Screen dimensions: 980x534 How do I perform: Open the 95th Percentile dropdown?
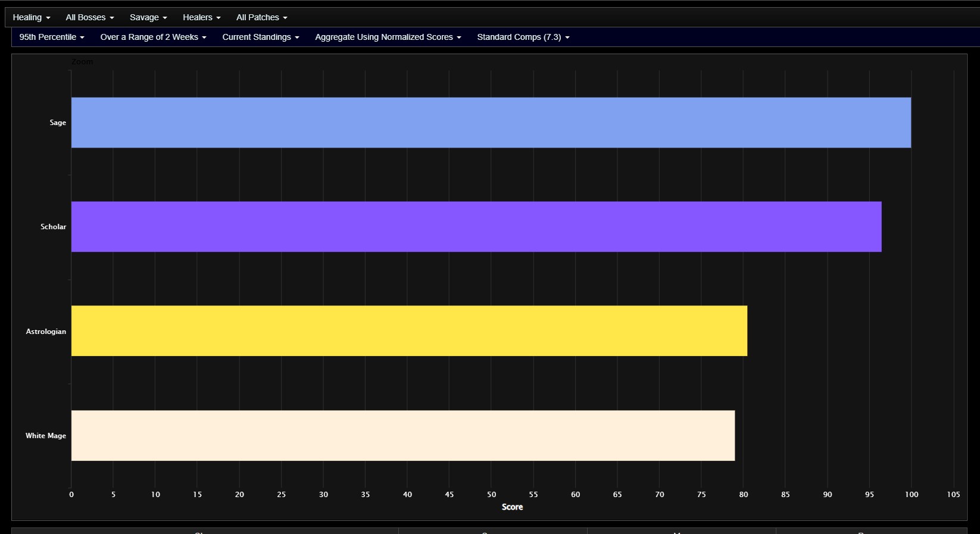(x=52, y=37)
